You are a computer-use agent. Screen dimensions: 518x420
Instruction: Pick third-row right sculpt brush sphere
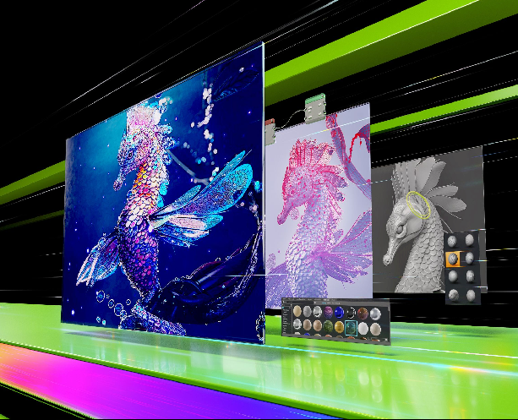pos(470,275)
